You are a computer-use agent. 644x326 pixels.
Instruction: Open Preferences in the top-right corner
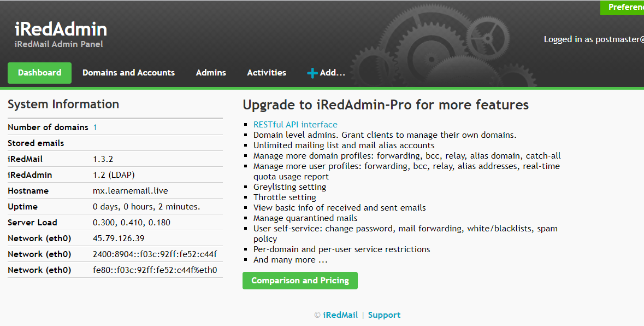click(625, 7)
